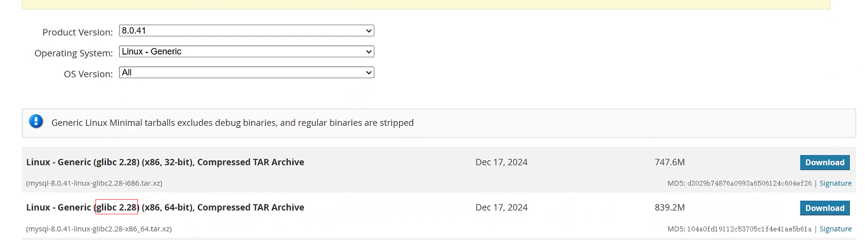Click the x86, 32-bit archive title
The width and height of the screenshot is (868, 240).
[x=165, y=162]
